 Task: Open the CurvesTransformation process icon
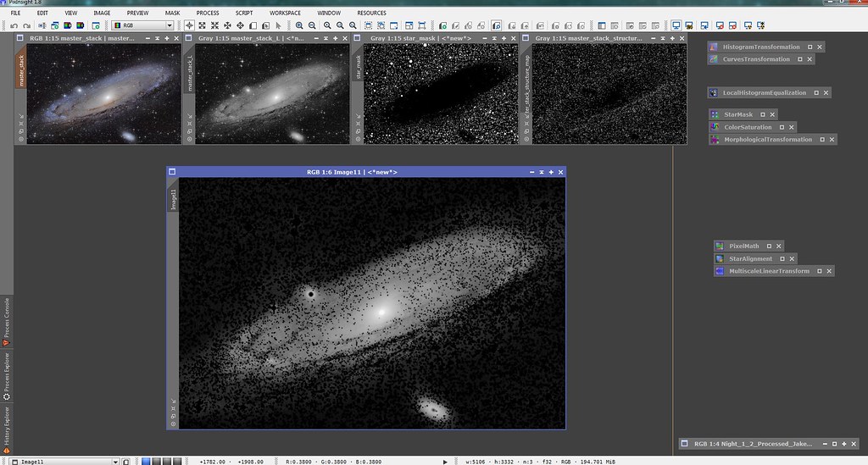click(x=755, y=59)
